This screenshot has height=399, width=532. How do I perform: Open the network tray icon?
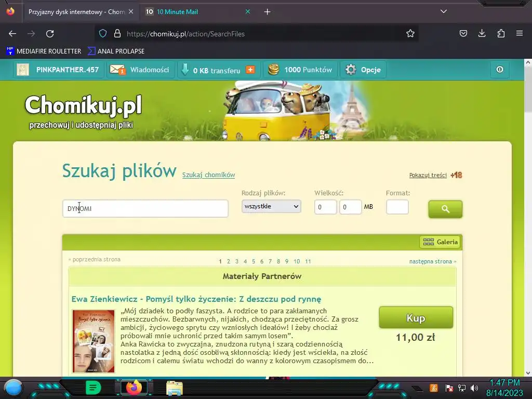pos(462,388)
